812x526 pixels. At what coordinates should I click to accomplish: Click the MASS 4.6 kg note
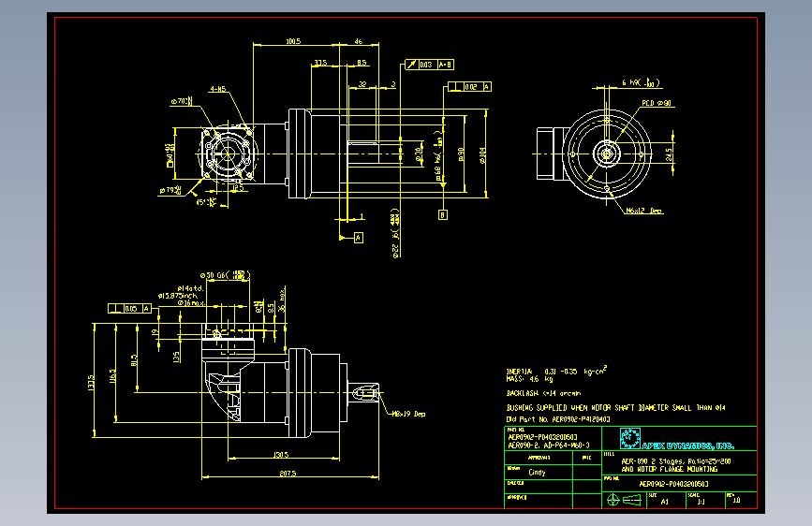pyautogui.click(x=529, y=379)
